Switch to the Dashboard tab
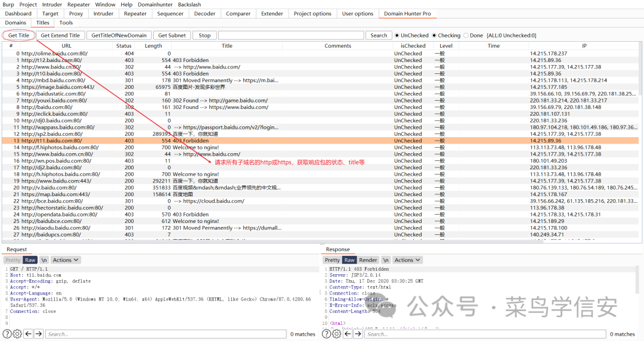This screenshot has width=644, height=341. 18,14
